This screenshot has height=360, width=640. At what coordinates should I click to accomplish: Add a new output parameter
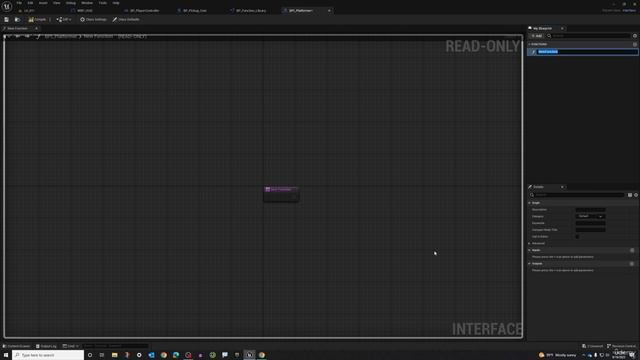(632, 264)
